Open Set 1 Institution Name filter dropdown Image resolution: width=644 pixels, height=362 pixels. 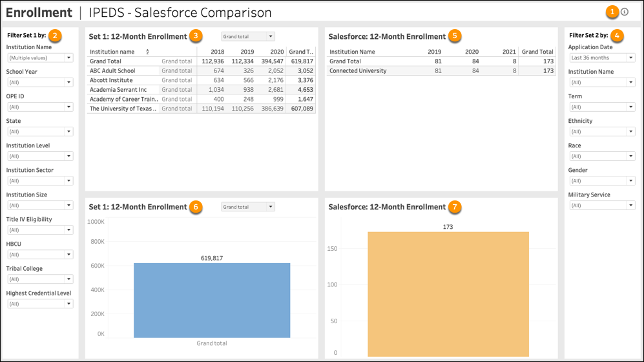point(40,58)
